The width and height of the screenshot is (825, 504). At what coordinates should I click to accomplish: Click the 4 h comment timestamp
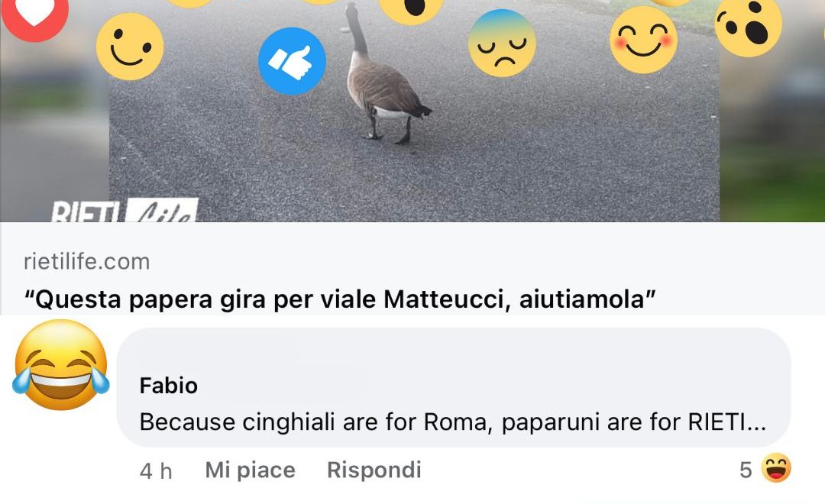tap(156, 471)
